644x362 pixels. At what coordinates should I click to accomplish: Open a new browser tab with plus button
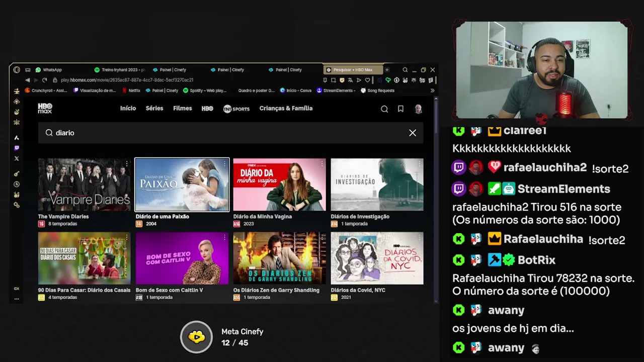click(387, 70)
